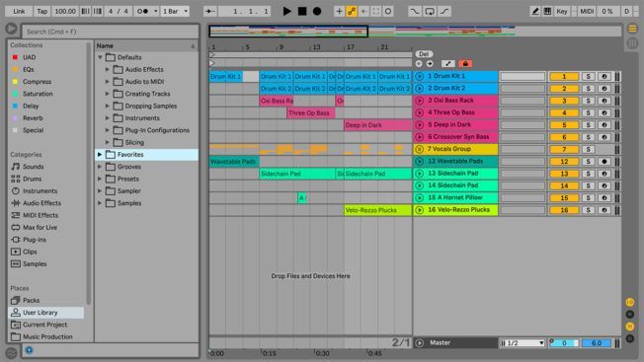Click the Name column header

(146, 46)
